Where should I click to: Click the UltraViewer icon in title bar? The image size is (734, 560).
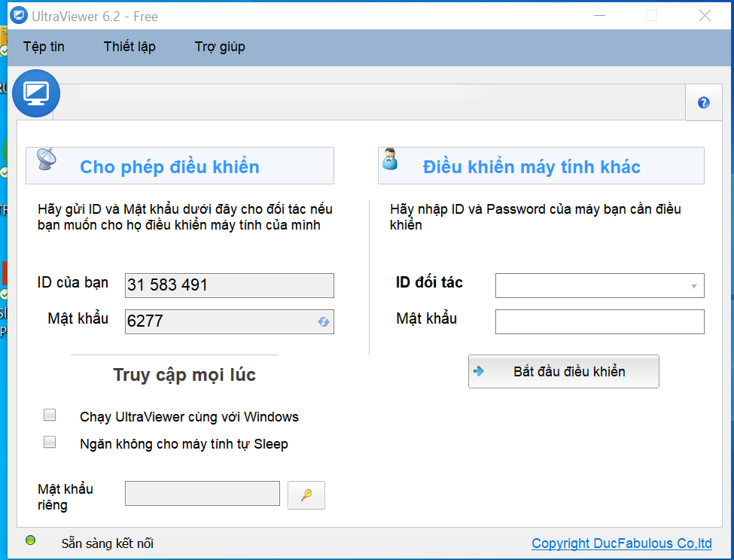tap(19, 15)
